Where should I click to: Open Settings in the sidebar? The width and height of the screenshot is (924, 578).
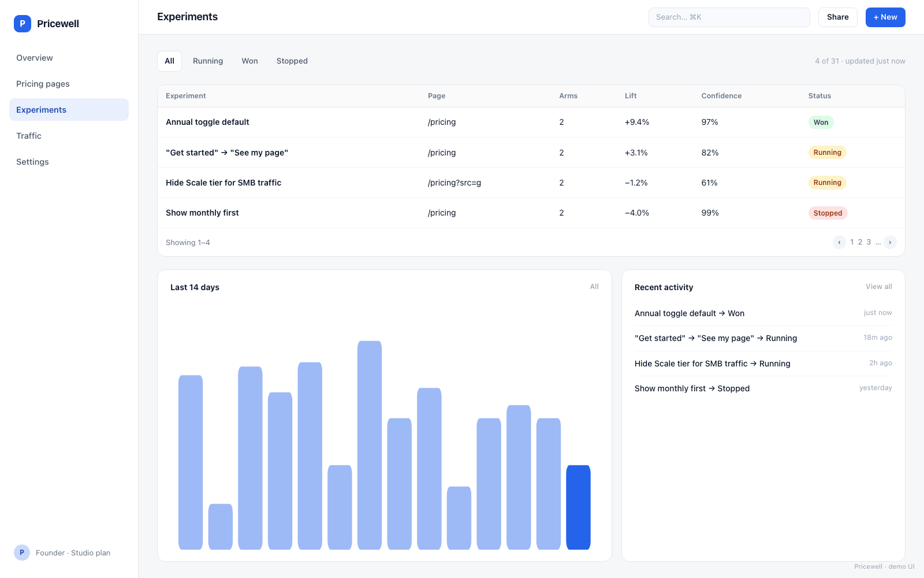tap(69, 162)
